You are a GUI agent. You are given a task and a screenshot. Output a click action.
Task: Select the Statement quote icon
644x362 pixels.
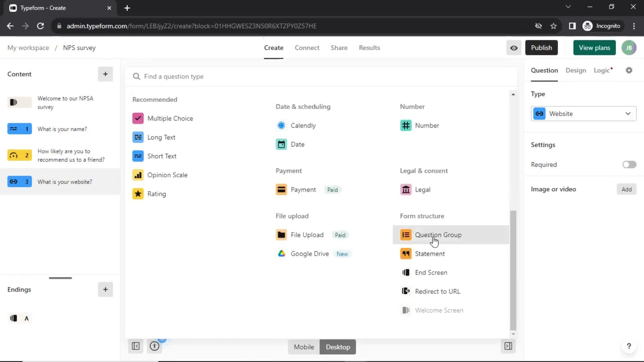pos(406,254)
